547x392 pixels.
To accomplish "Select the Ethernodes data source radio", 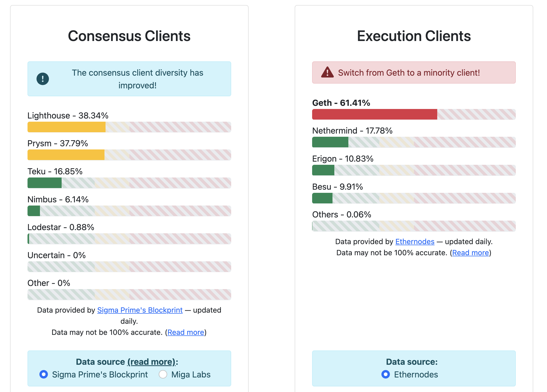I will [386, 374].
